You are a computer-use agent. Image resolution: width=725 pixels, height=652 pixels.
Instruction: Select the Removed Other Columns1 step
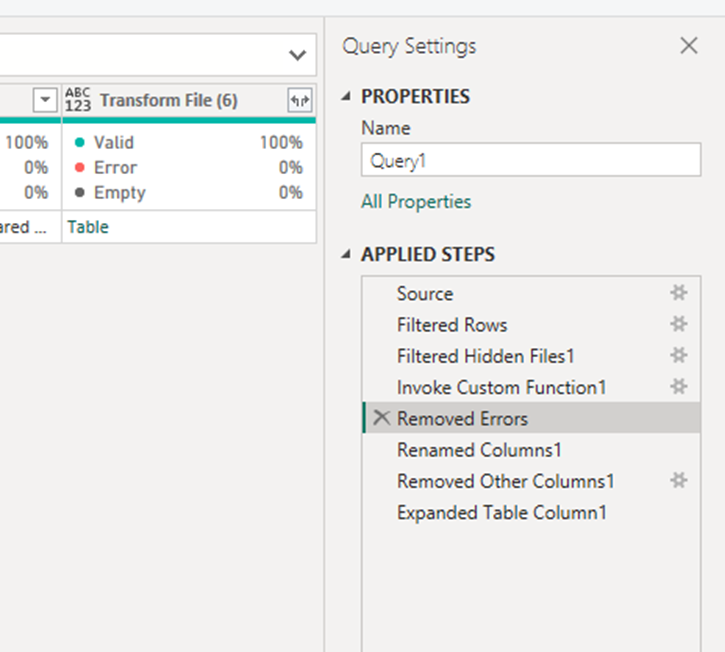click(x=531, y=481)
